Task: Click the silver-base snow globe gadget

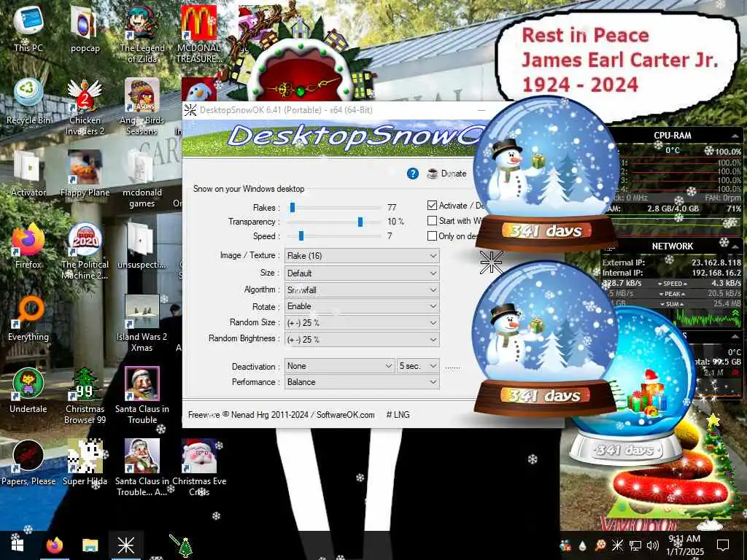Action: pyautogui.click(x=634, y=386)
